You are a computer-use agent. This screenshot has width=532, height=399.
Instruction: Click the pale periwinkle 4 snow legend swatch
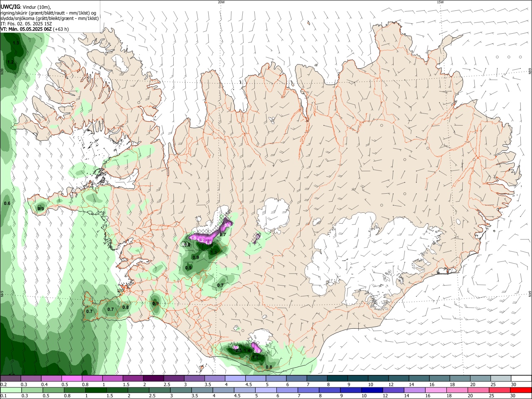pyautogui.click(x=235, y=378)
